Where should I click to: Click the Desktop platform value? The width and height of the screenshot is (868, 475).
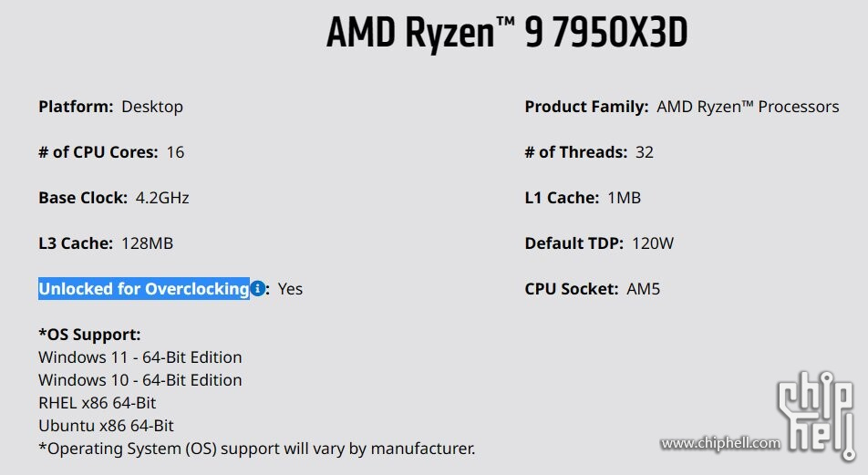pyautogui.click(x=152, y=107)
